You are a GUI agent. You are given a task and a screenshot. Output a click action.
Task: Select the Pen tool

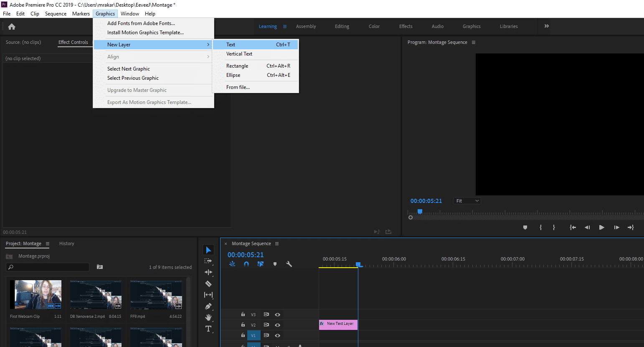click(208, 306)
